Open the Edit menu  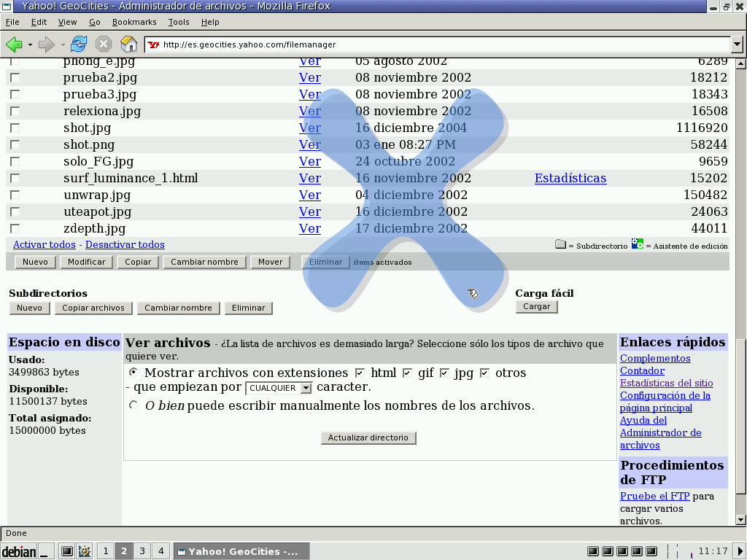coord(39,22)
